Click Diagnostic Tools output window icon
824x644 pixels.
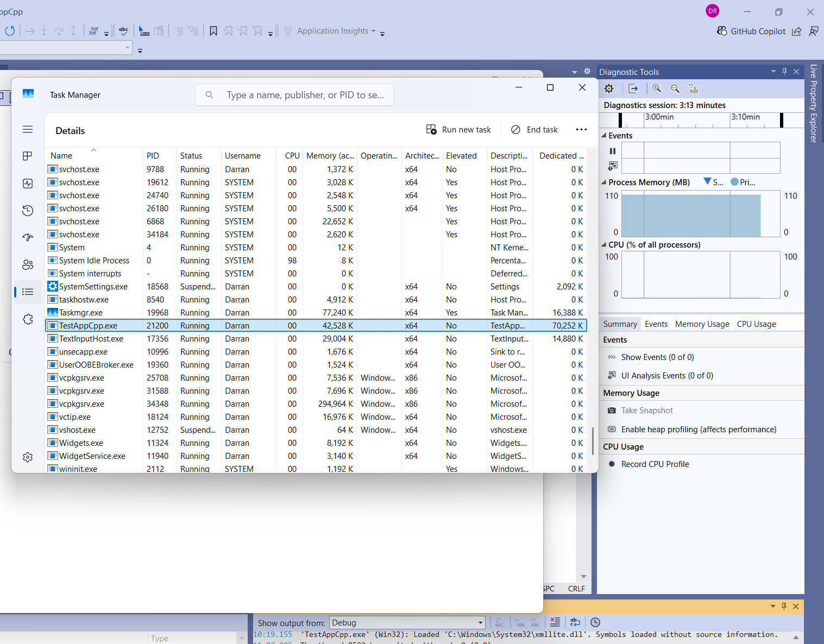pos(633,89)
